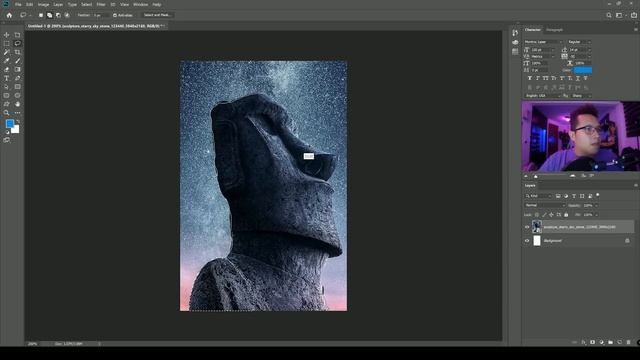The image size is (640, 360).
Task: Open the File menu
Action: (18, 4)
